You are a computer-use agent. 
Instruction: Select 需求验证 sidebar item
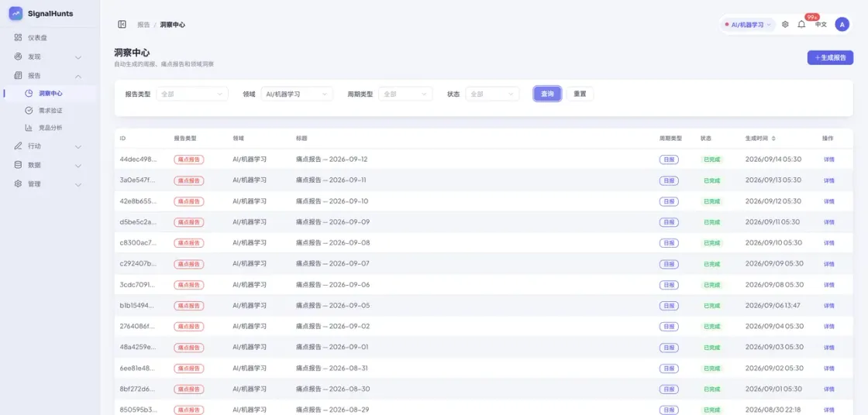coord(50,111)
